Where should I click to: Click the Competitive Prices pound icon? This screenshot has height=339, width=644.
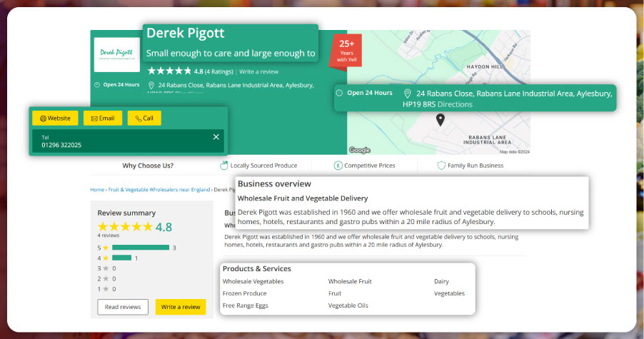tap(337, 166)
